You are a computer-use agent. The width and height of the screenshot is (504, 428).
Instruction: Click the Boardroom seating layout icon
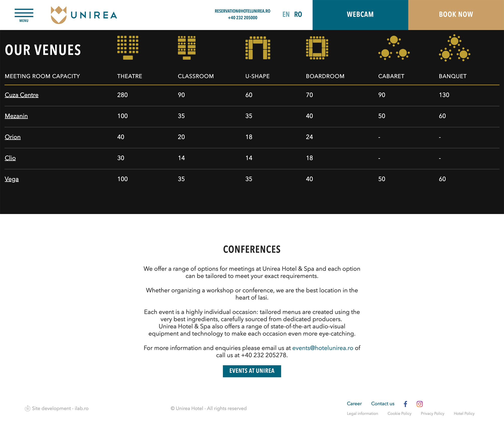(x=317, y=48)
